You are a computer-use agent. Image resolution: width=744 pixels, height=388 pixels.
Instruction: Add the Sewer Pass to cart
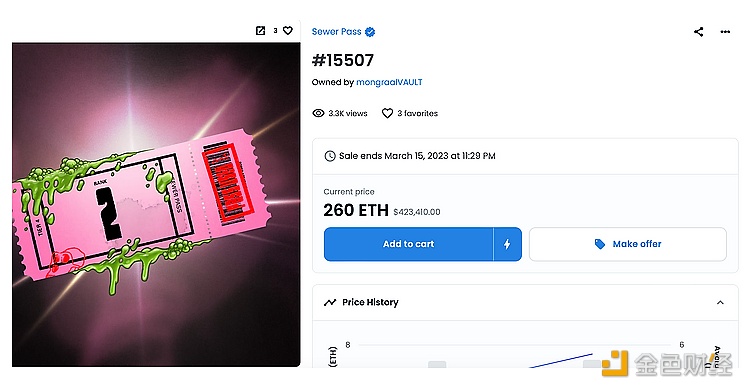409,244
